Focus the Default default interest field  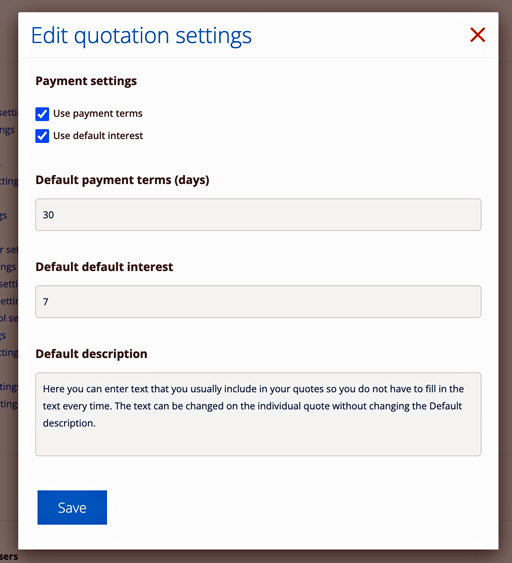click(x=258, y=302)
